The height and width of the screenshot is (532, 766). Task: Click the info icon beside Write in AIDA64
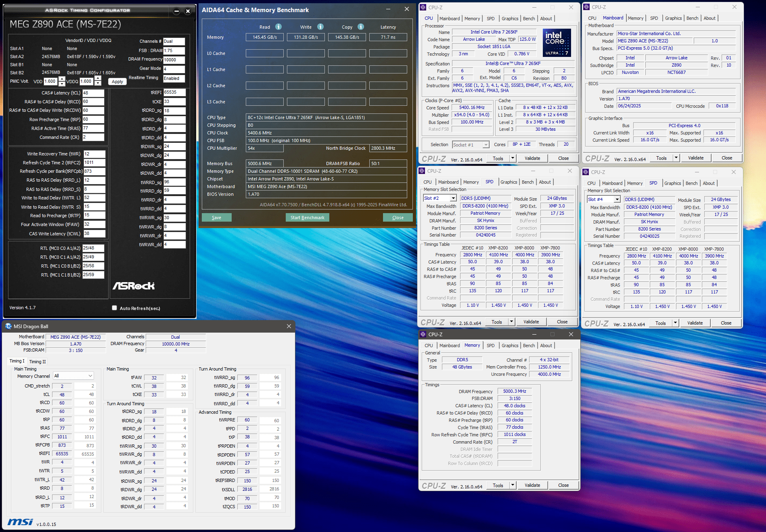click(320, 27)
